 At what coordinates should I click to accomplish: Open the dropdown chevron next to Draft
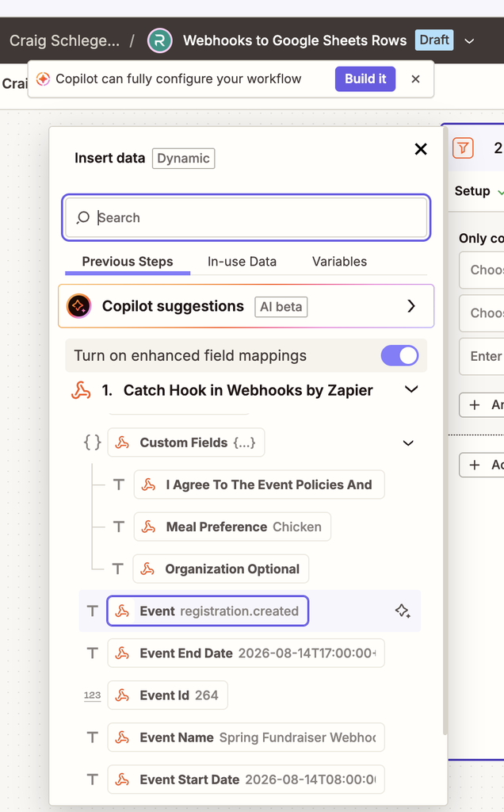[469, 41]
